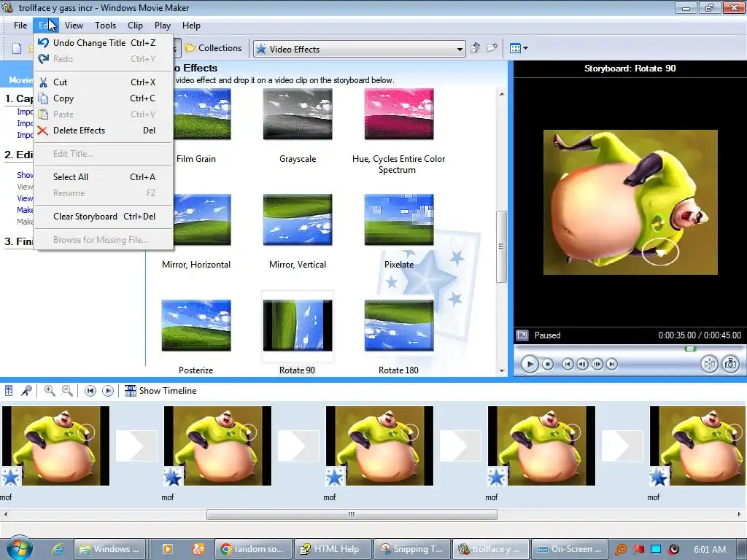Click the Play button in the preview monitor
Screen dimensions: 747x560
pyautogui.click(x=530, y=365)
